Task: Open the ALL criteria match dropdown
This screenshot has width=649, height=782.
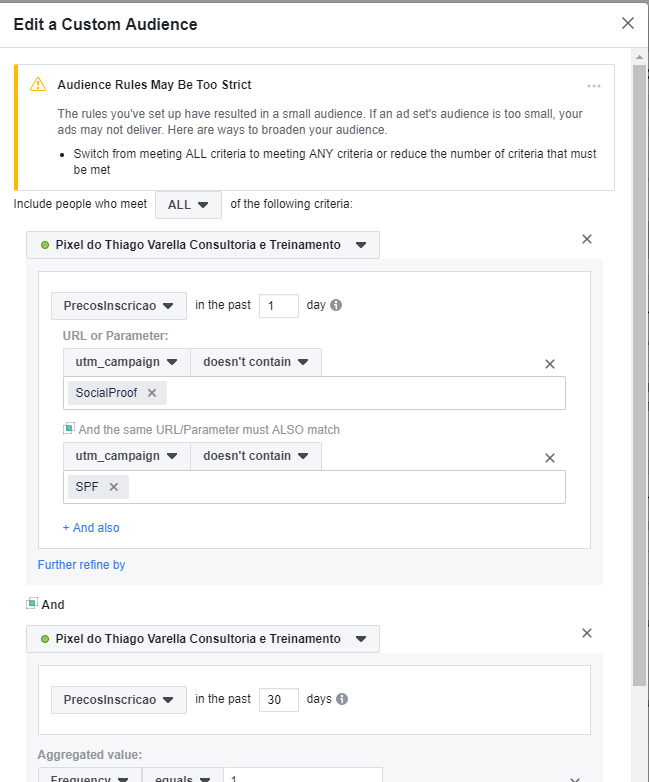Action: (188, 205)
